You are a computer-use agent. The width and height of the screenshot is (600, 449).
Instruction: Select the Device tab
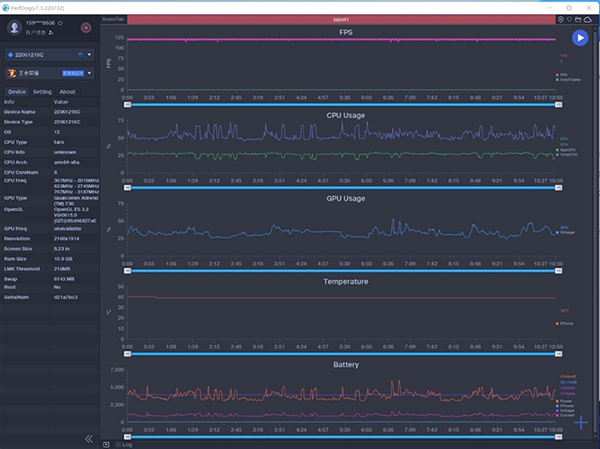(17, 91)
